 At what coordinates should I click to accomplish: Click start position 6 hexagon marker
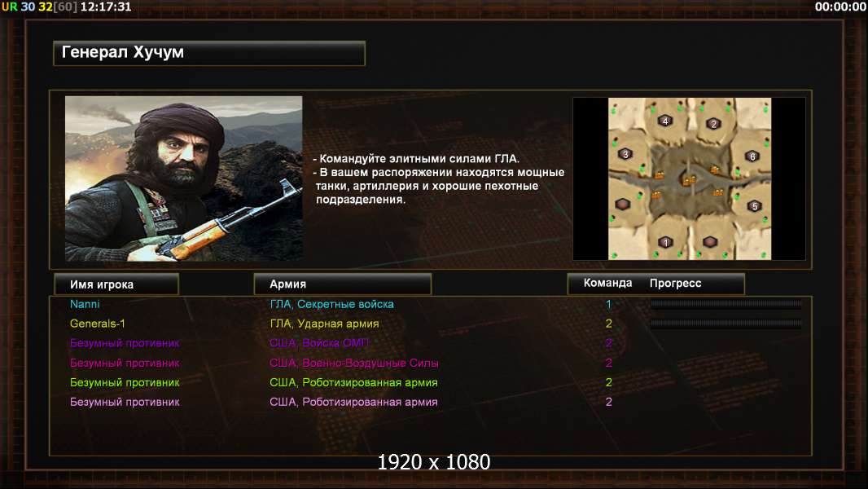752,156
